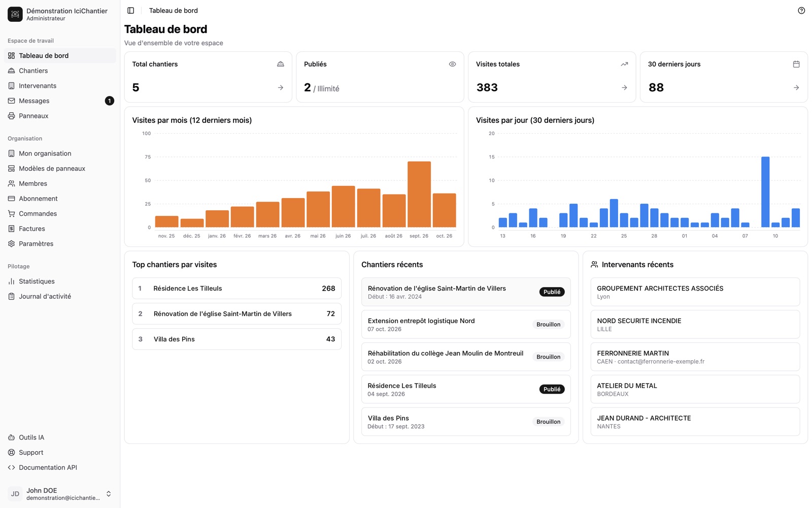Screen dimensions: 812x508
Task: Go to Intervenants section
Action: (x=60, y=86)
